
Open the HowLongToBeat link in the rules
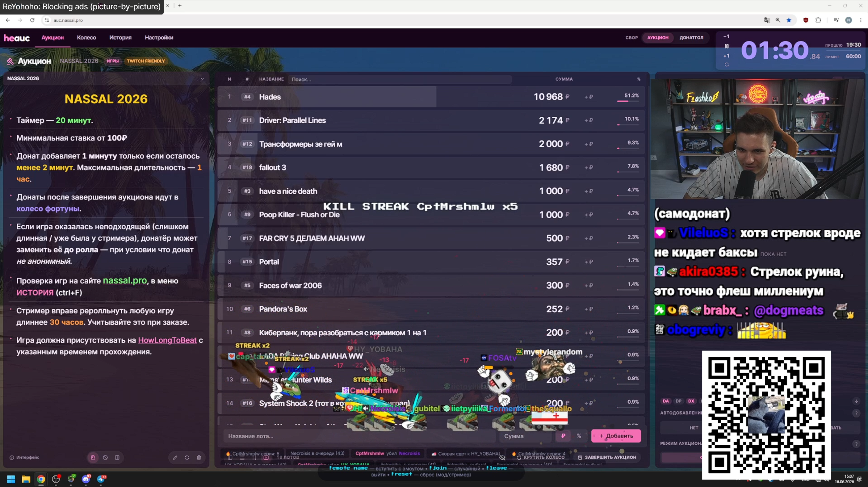167,340
